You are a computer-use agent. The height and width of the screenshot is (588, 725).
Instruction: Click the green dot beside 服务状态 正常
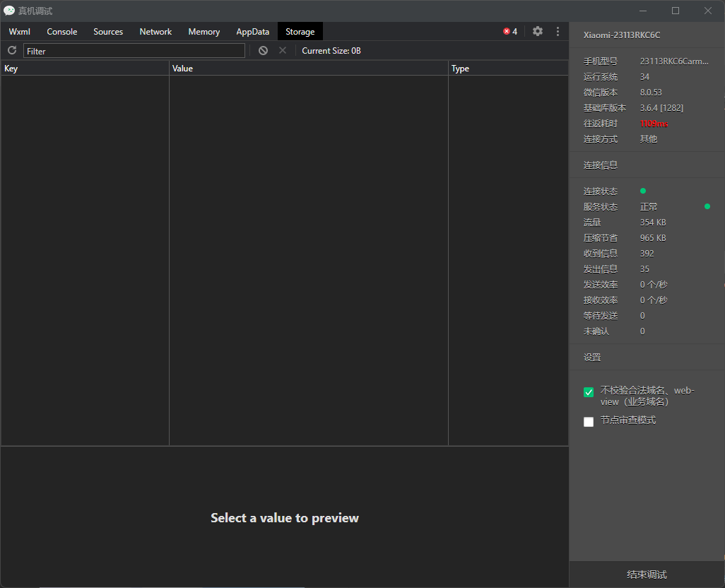(x=707, y=206)
